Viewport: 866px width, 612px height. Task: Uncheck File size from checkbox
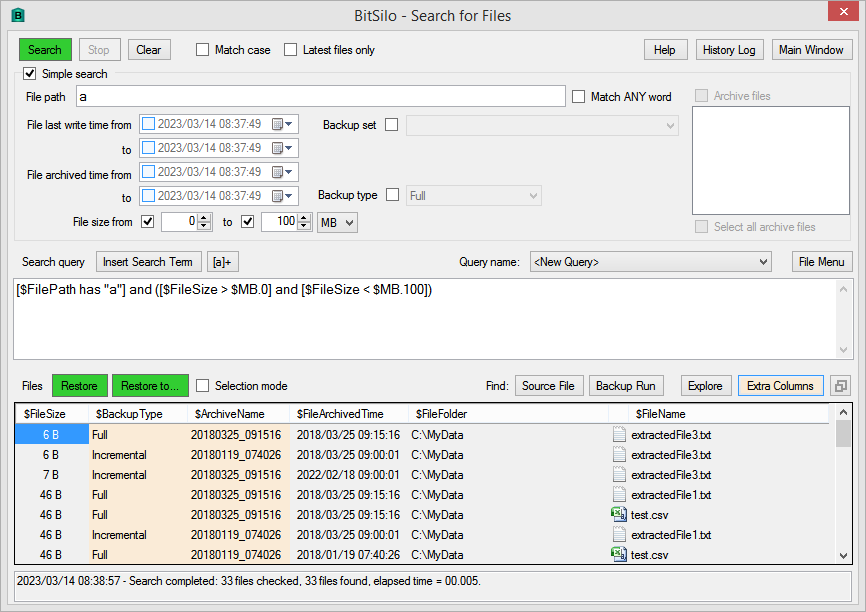tap(147, 221)
